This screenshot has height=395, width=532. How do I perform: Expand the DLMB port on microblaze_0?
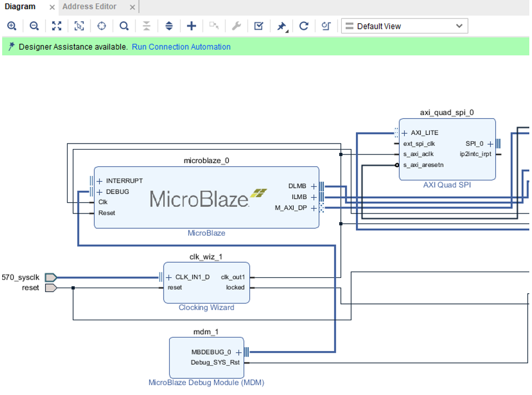[314, 186]
